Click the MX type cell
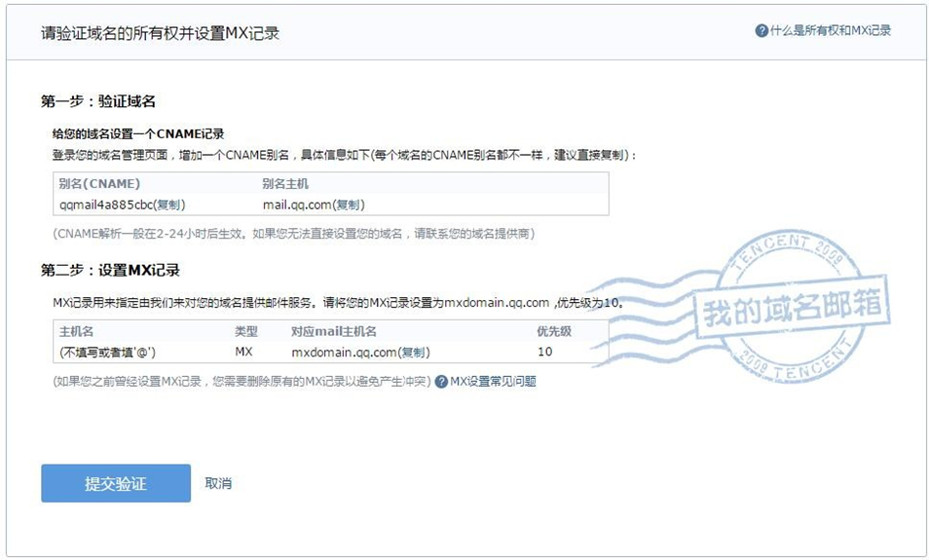929x560 pixels. tap(243, 352)
